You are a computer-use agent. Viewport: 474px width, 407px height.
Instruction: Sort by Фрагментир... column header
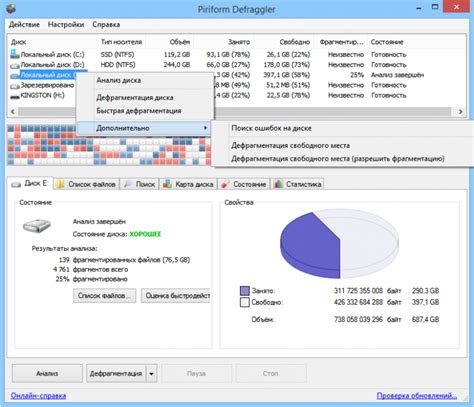[x=341, y=42]
